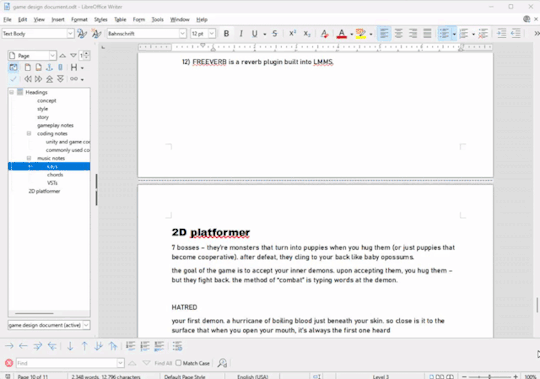
Task: Collapse the coding notes heading
Action: click(29, 133)
